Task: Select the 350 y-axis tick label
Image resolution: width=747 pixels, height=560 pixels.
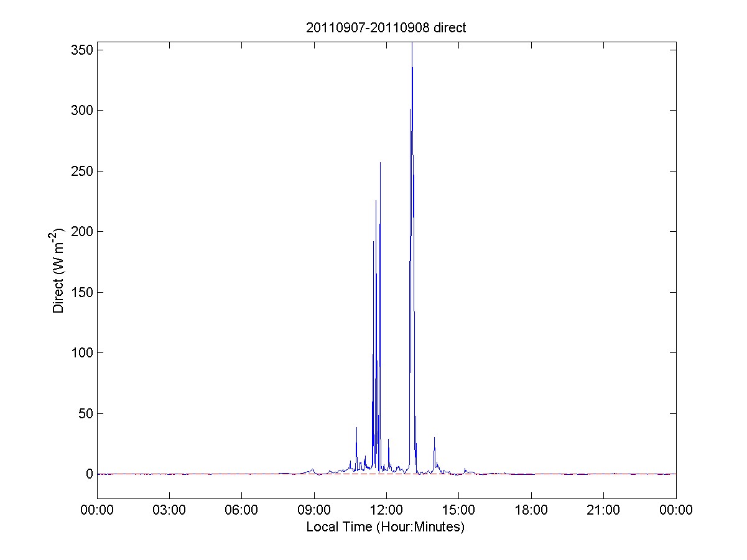Action: (81, 50)
